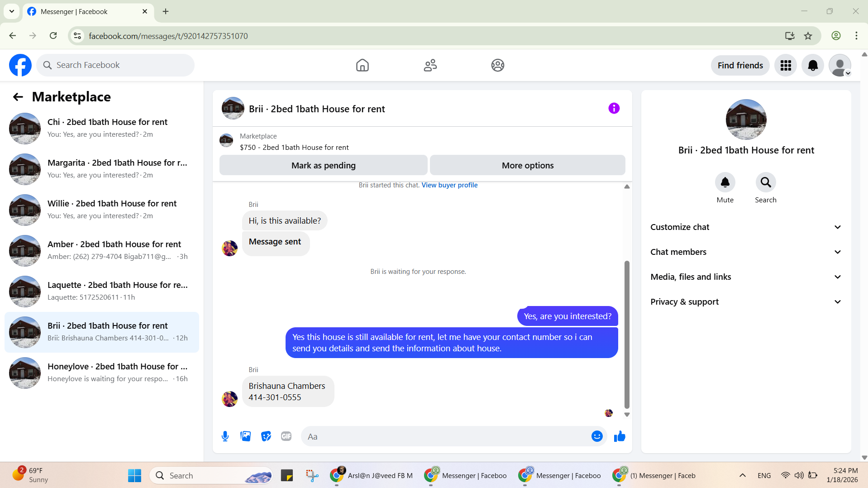
Task: Open Willie's house for rent conversation
Action: (x=102, y=210)
